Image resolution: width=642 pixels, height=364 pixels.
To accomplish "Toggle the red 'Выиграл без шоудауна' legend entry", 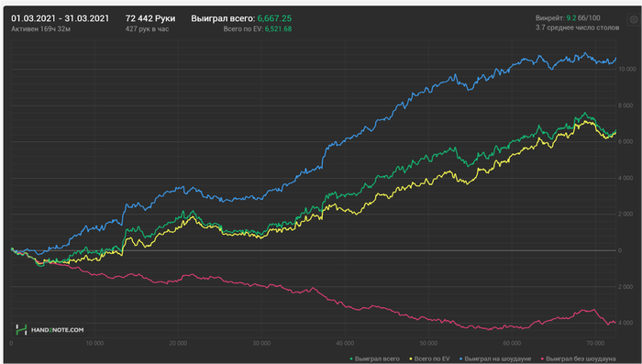I will pos(578,358).
